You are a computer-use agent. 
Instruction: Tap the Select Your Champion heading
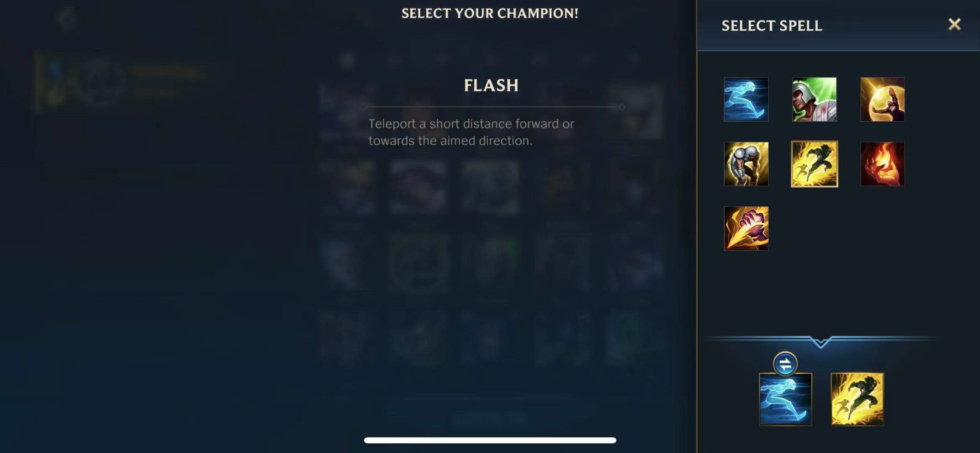click(x=490, y=13)
